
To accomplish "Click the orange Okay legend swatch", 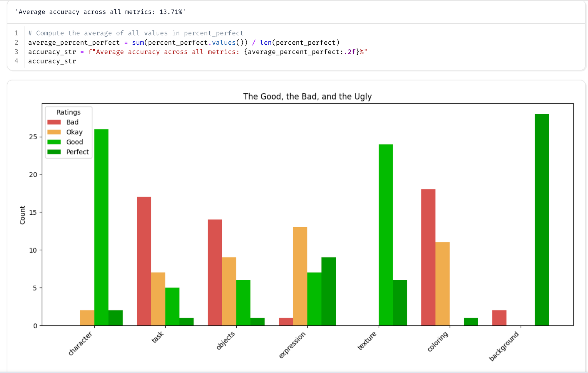I will click(54, 132).
